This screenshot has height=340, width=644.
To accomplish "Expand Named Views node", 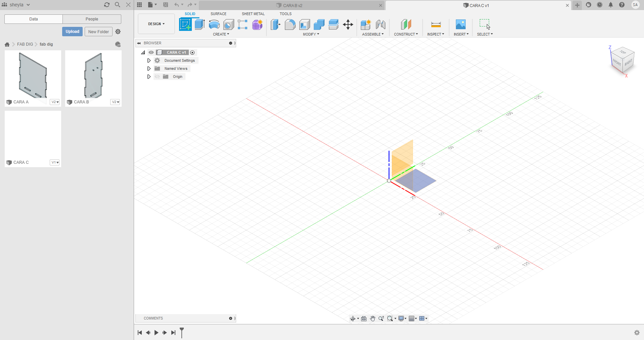I will pos(149,68).
